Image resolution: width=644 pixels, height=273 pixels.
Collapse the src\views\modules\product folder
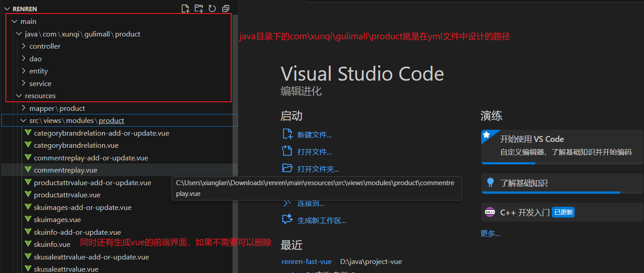click(x=23, y=120)
